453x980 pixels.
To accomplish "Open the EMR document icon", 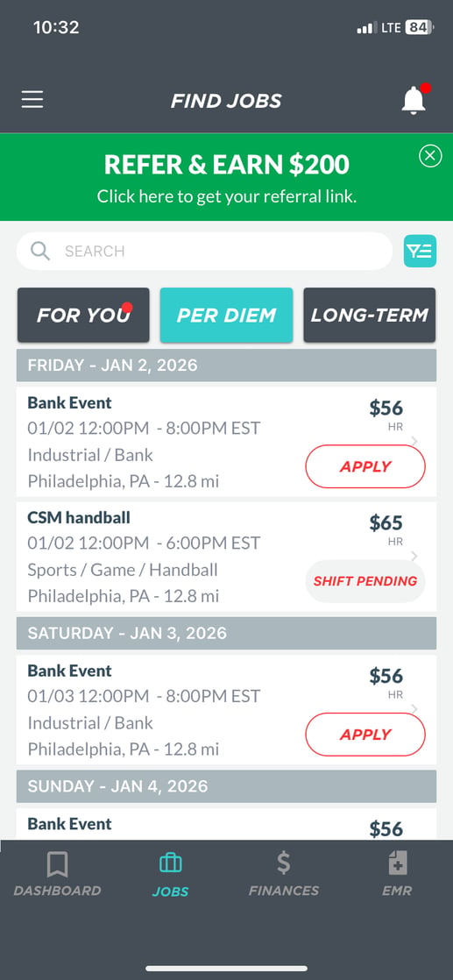I will [398, 863].
